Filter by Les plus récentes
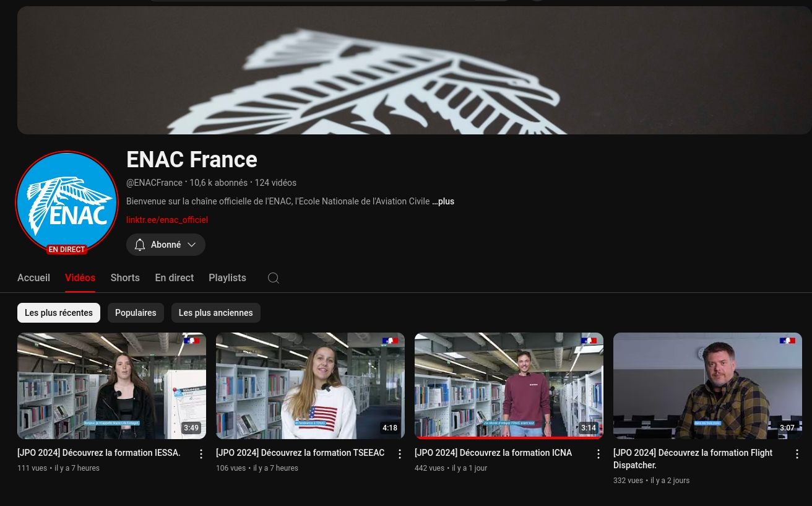 59,313
